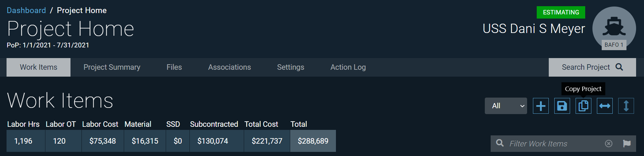The width and height of the screenshot is (644, 156).
Task: Click the flag filter icon
Action: point(627,144)
